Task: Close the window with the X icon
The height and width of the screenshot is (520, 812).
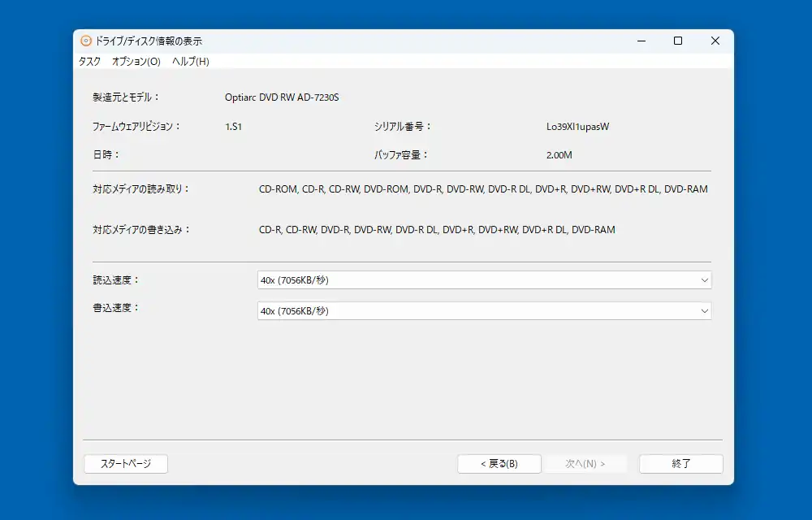Action: [715, 41]
